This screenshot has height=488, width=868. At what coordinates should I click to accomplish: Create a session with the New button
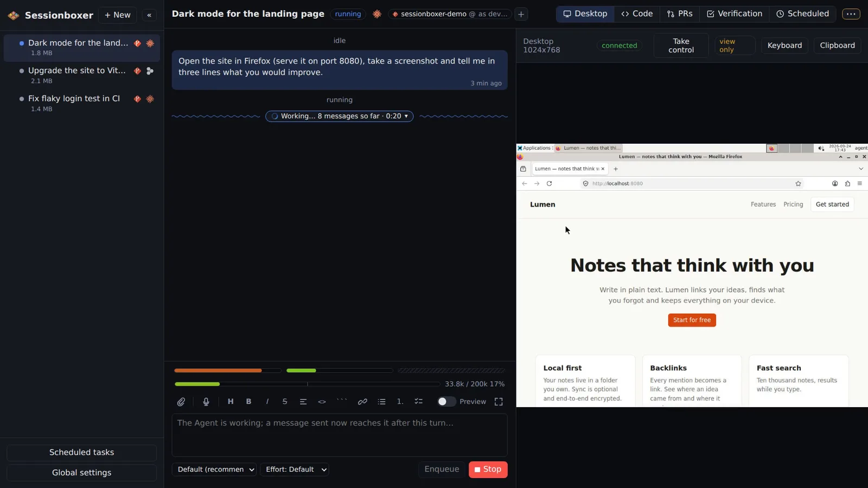(118, 15)
